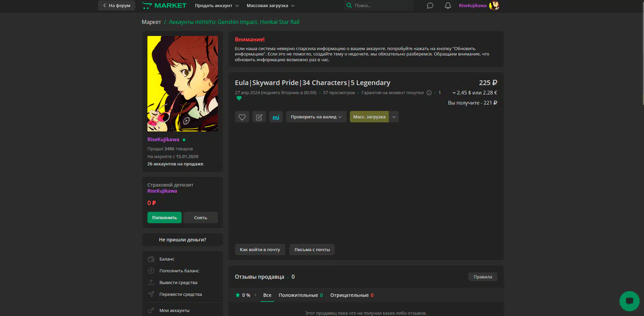Go back via На форум button
Image resolution: width=644 pixels, height=316 pixels.
117,5
